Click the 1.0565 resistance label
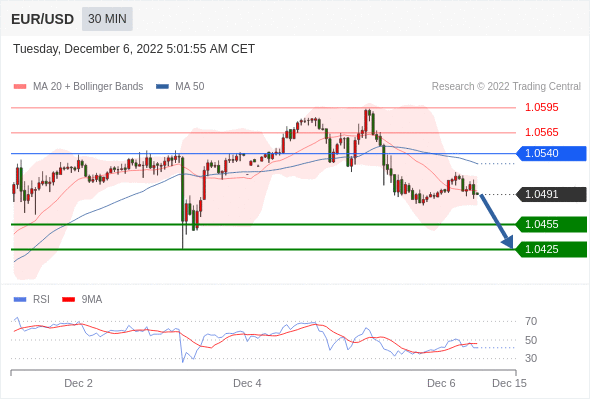 pyautogui.click(x=542, y=132)
